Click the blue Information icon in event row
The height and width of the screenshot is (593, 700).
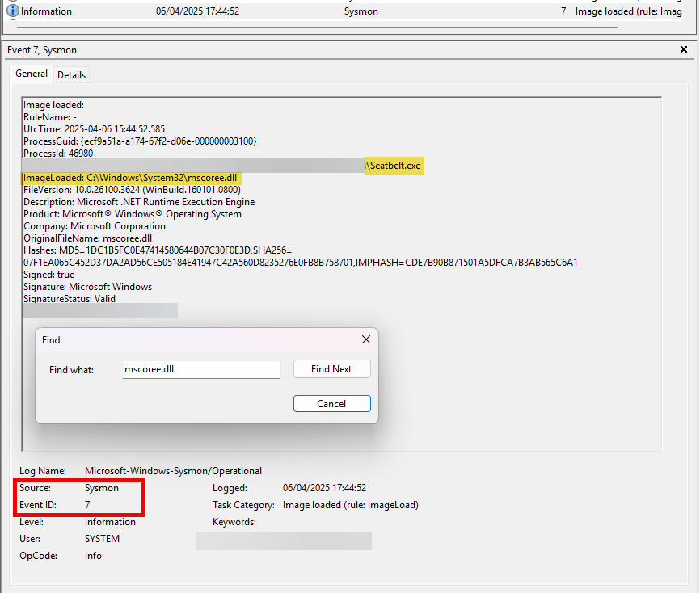coord(12,11)
